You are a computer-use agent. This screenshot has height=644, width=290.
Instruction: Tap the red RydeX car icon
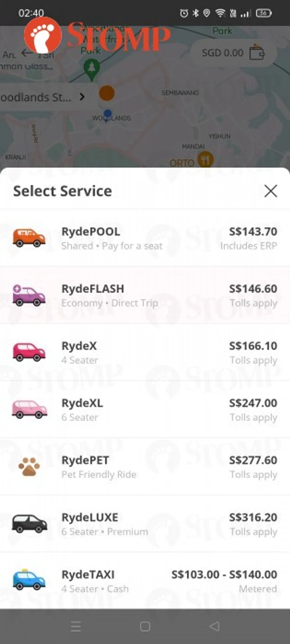(x=29, y=352)
